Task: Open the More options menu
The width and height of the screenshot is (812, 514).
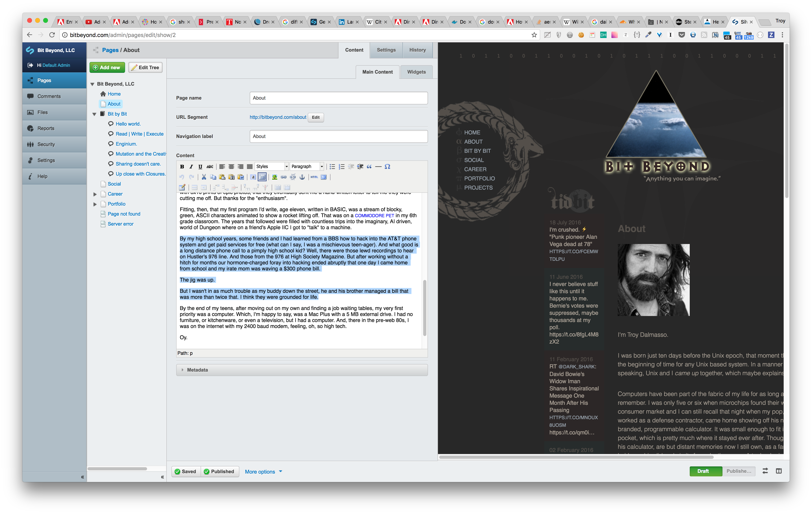Action: (263, 471)
